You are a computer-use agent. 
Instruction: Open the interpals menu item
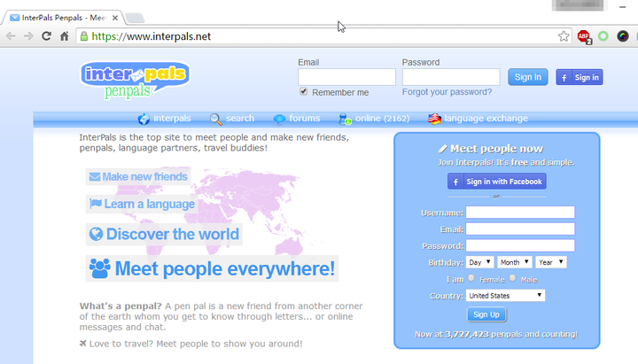click(165, 119)
